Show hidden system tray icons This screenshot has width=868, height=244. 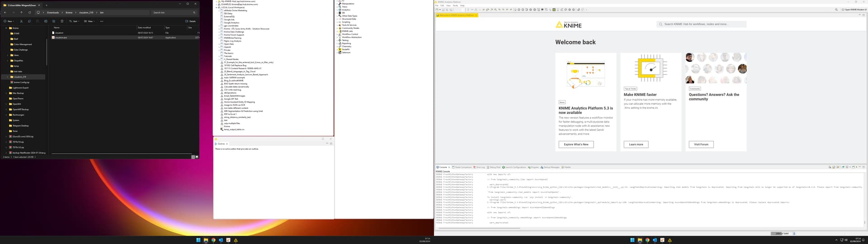coord(836,240)
